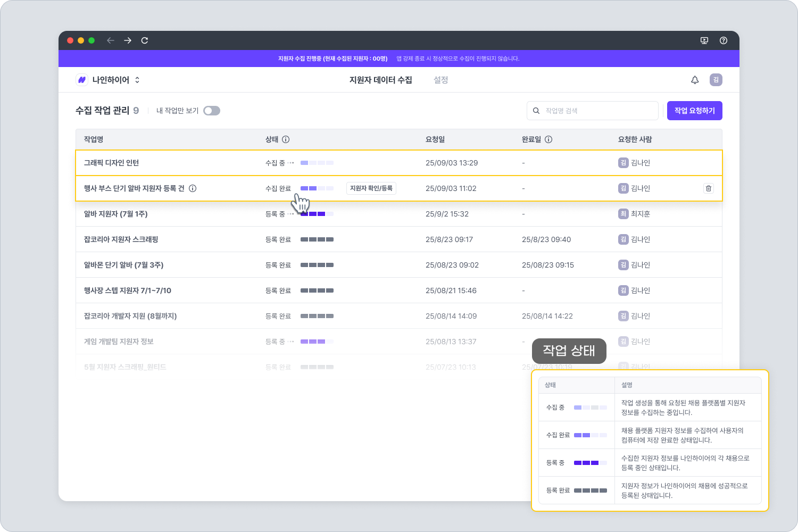Viewport: 798px width, 532px height.
Task: Go forward with the right arrow
Action: 128,40
